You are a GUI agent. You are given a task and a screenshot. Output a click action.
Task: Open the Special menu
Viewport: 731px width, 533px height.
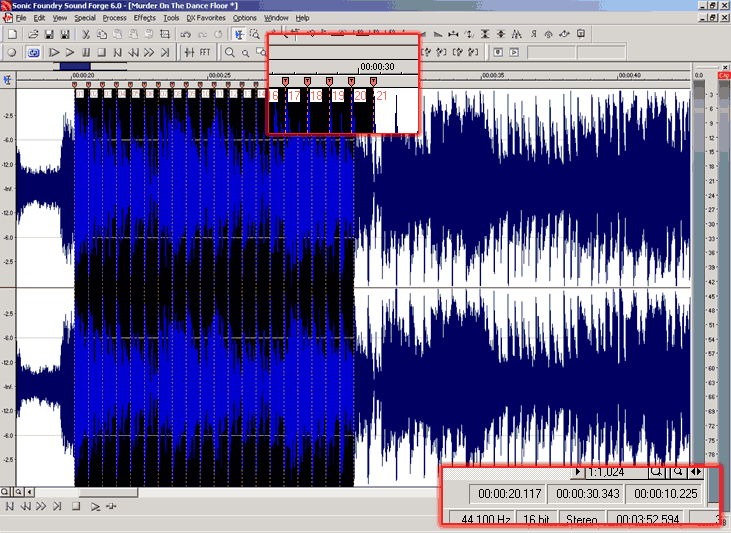coord(85,18)
